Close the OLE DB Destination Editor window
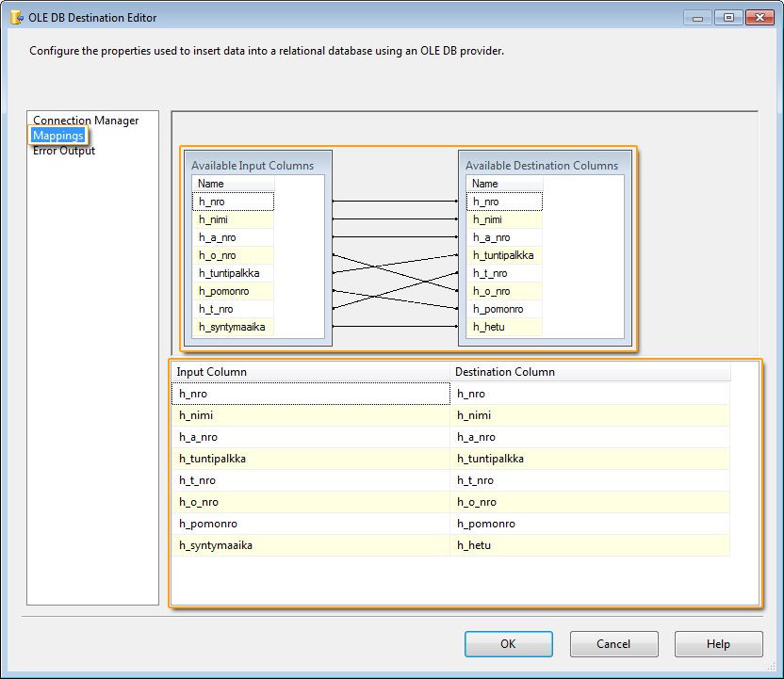The image size is (784, 679). coord(759,18)
